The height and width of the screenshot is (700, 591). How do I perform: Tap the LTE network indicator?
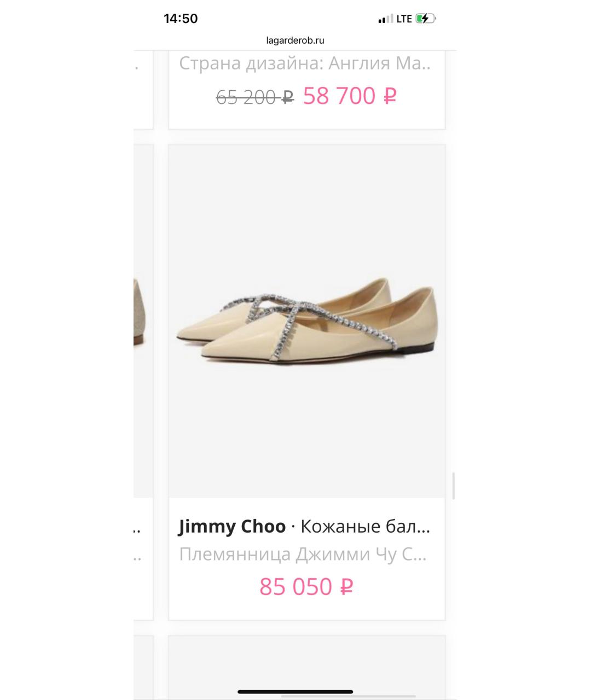tap(404, 19)
